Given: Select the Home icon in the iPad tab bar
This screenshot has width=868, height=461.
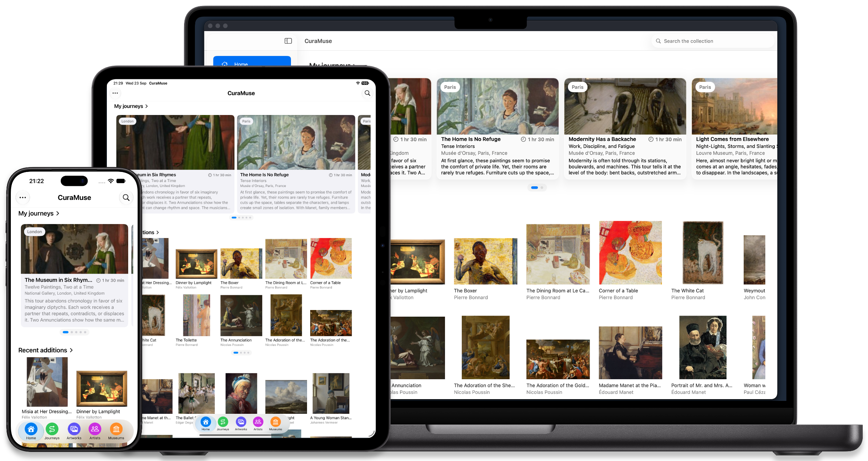Looking at the screenshot, I should pos(206,424).
